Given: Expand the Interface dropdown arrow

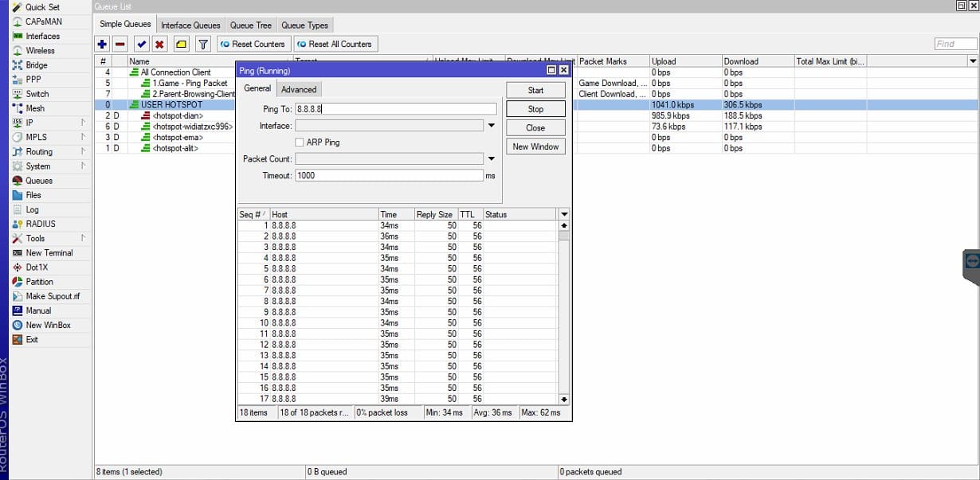Looking at the screenshot, I should click(x=491, y=126).
